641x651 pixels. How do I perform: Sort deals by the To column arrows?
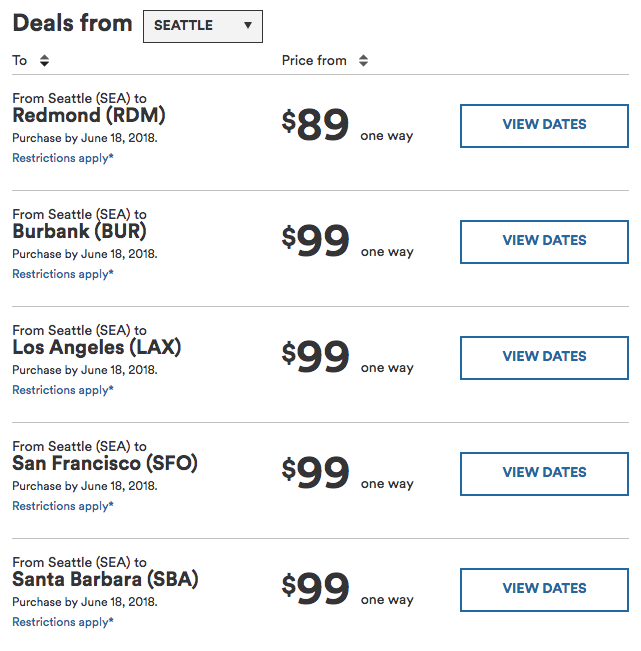(44, 61)
